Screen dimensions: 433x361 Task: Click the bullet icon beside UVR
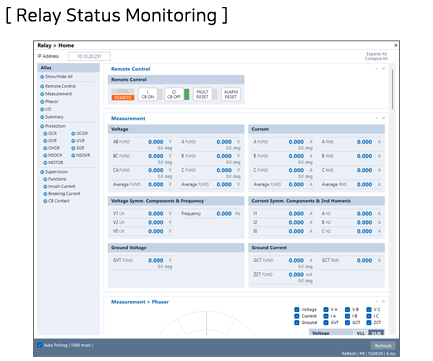73,141
